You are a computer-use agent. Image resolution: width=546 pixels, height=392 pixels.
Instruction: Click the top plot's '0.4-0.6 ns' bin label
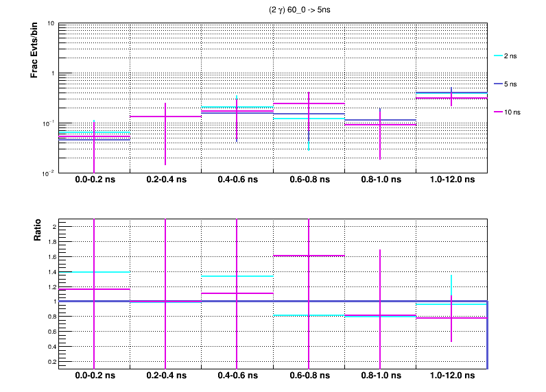(237, 180)
